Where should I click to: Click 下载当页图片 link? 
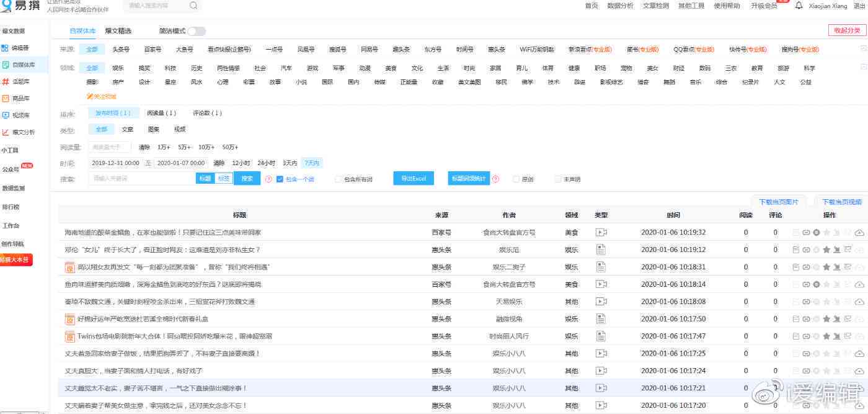click(x=779, y=202)
